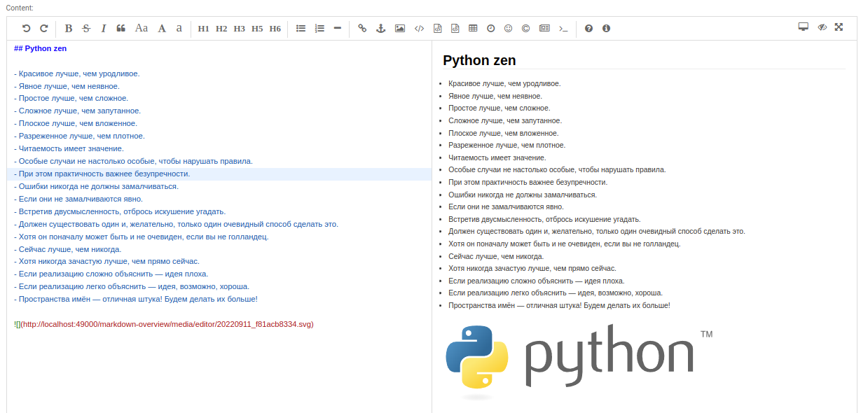The width and height of the screenshot is (868, 413).
Task: Apply strikethrough formatting
Action: point(86,29)
